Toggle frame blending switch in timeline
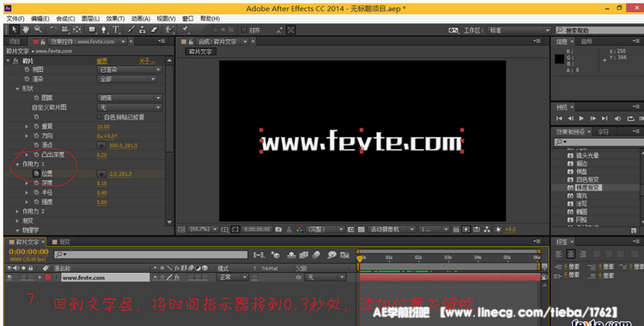The image size is (644, 326). [304, 255]
